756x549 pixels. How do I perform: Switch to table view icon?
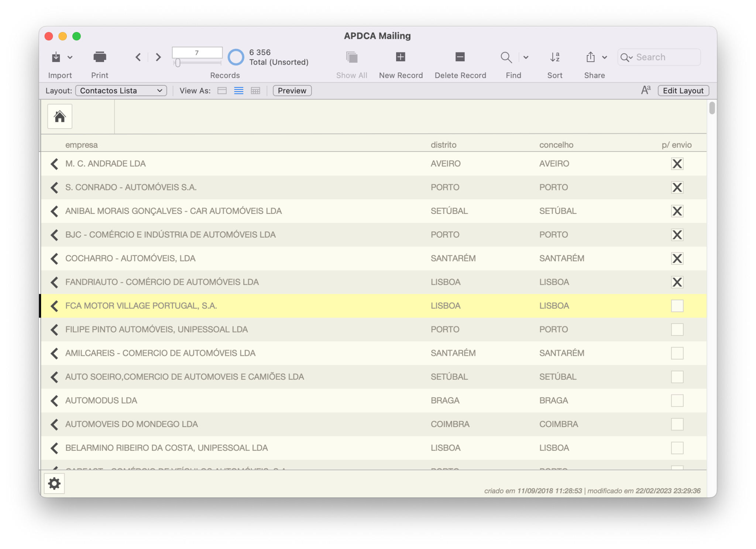coord(255,91)
